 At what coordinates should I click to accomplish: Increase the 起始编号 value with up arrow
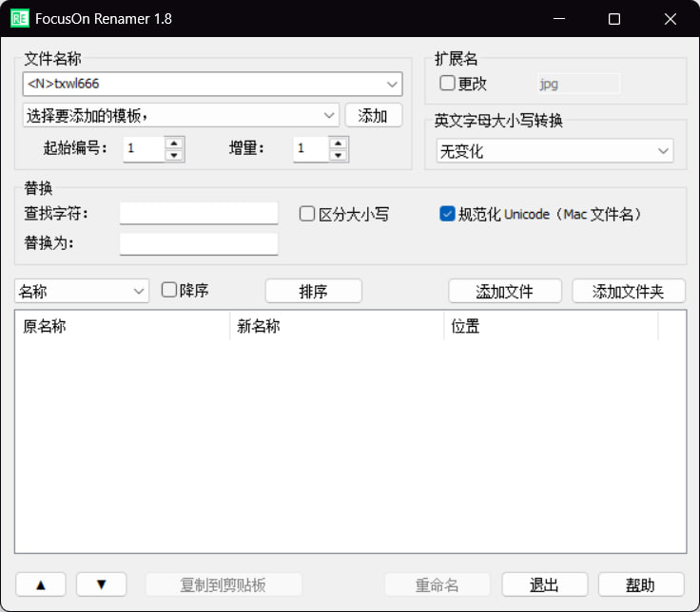pos(174,143)
